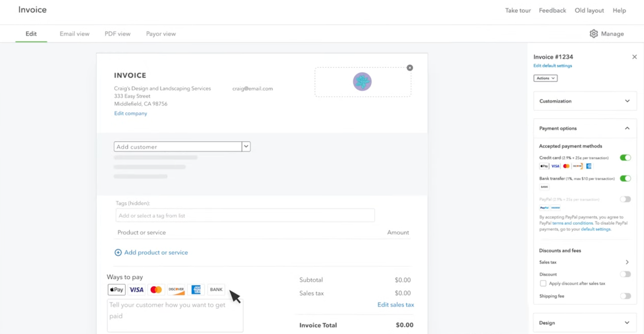Check Apply discount after sales tax
644x334 pixels.
click(x=543, y=284)
